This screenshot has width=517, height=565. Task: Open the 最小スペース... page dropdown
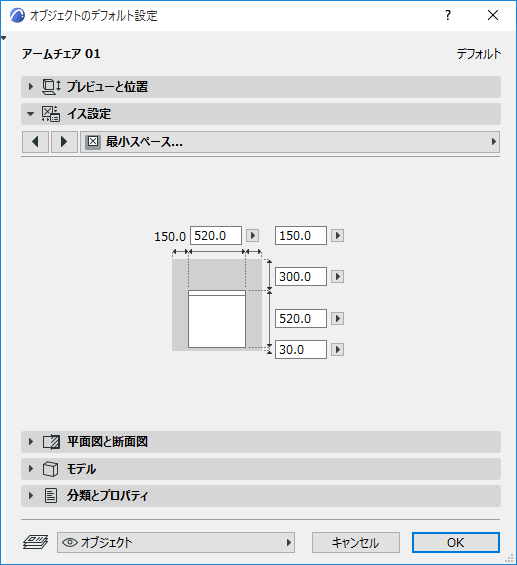coord(290,142)
